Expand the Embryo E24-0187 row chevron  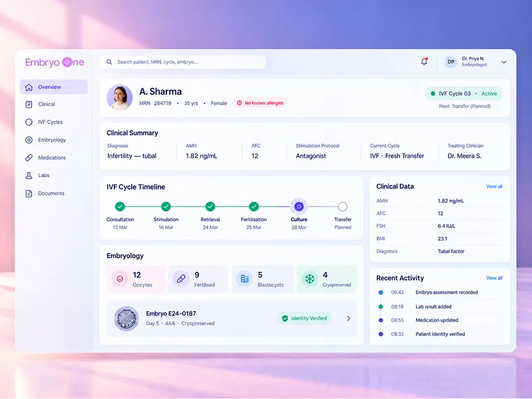coord(348,318)
